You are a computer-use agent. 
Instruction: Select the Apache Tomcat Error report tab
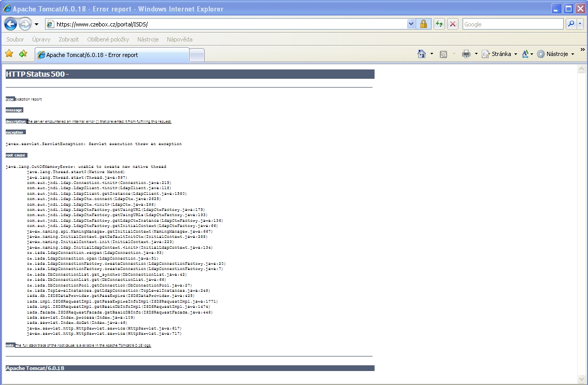(x=111, y=55)
